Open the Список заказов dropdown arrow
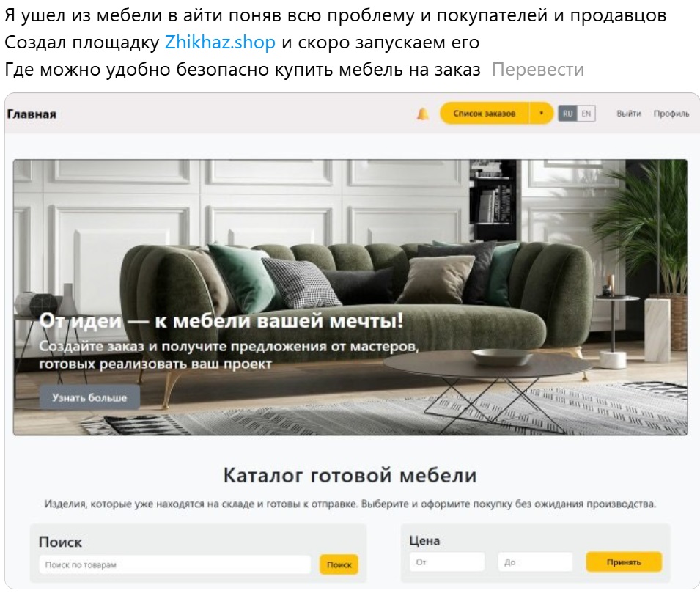 coord(542,114)
